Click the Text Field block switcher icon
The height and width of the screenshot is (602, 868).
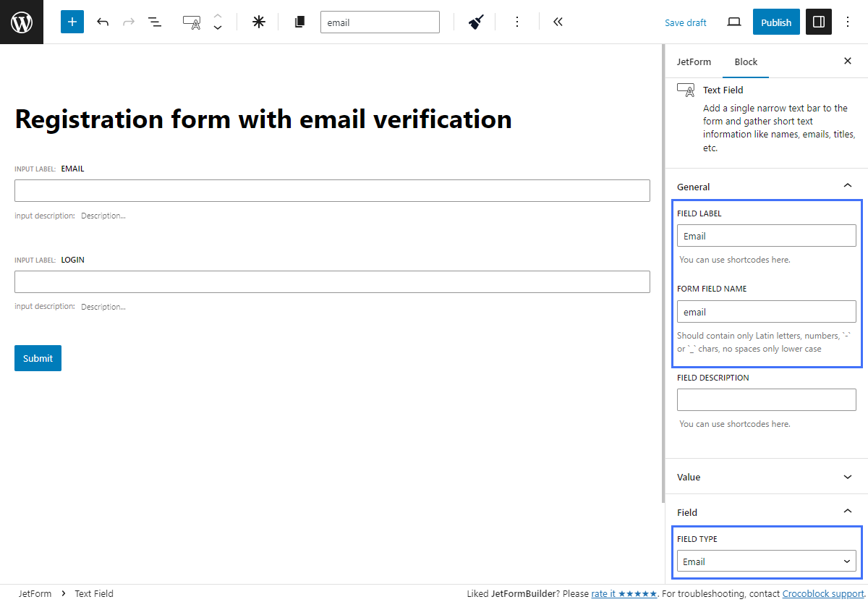[x=191, y=22]
